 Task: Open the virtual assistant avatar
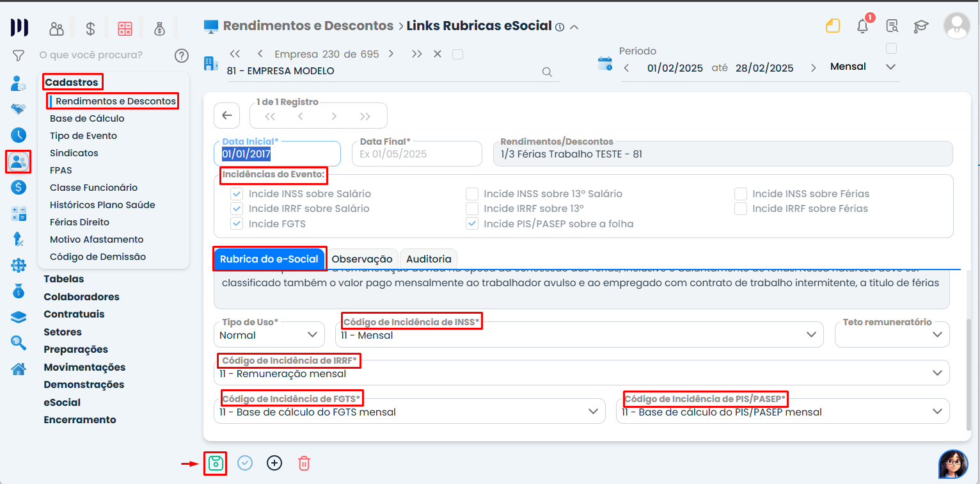coord(953,464)
